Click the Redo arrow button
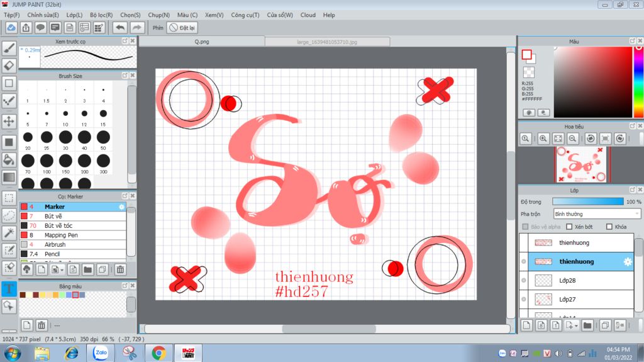The image size is (644, 362). point(136,28)
